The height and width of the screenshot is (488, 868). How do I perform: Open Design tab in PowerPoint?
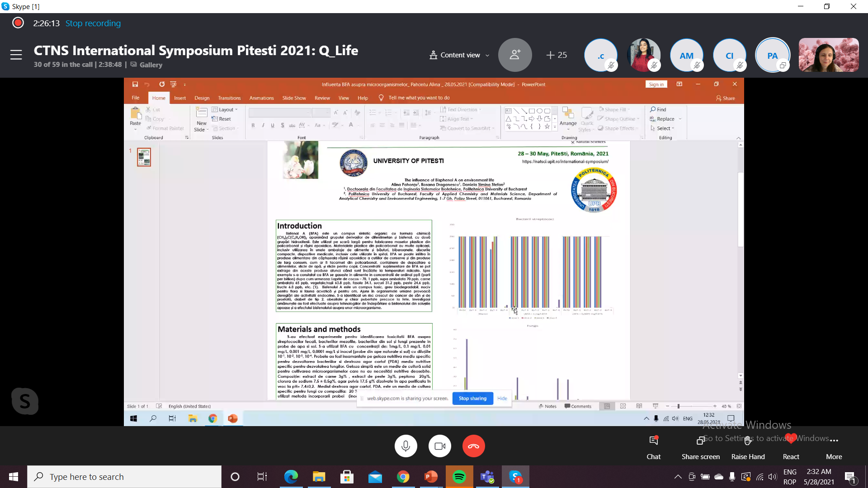(202, 98)
